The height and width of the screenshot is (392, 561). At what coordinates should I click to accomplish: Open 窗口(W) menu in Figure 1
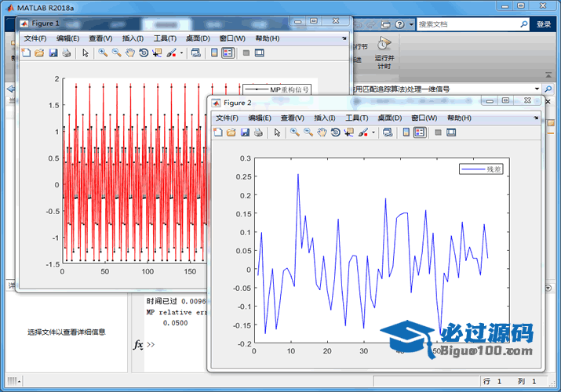232,38
